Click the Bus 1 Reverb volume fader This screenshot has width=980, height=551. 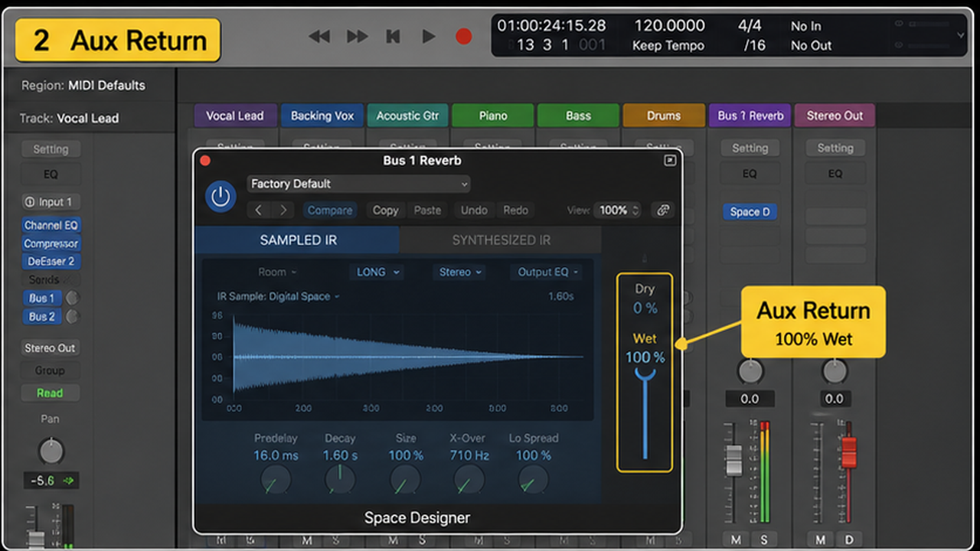pyautogui.click(x=733, y=460)
